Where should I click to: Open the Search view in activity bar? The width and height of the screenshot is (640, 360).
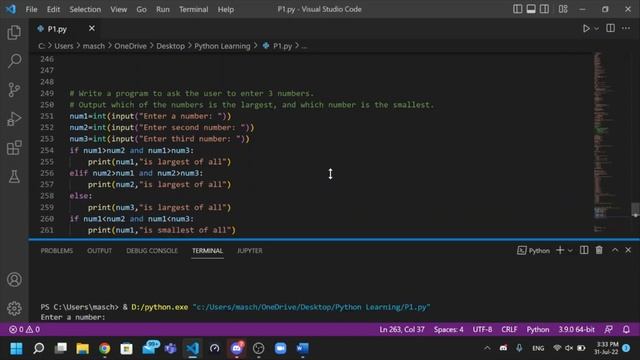[14, 61]
